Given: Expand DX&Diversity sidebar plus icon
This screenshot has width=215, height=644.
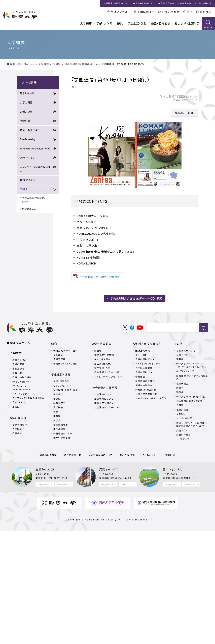Looking at the screenshot, I should 54,139.
